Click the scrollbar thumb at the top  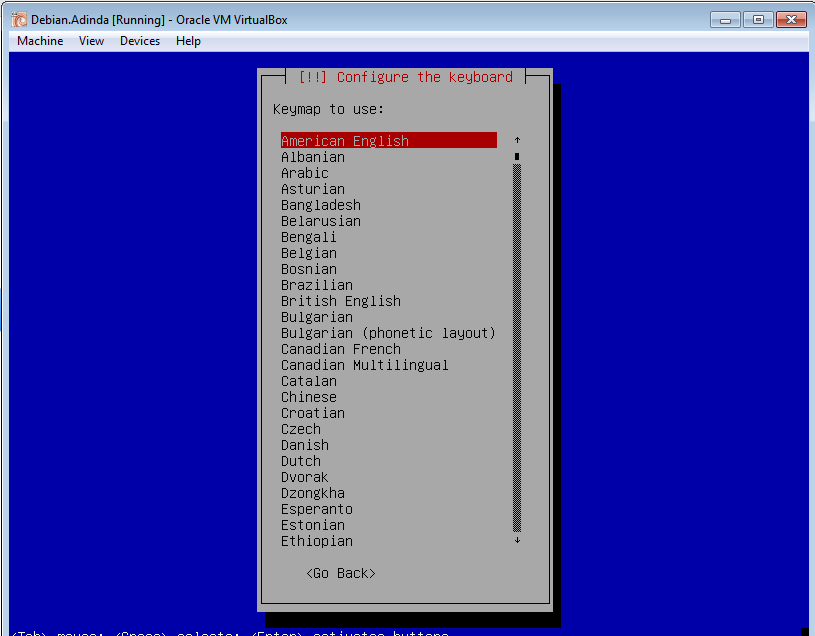tap(517, 156)
